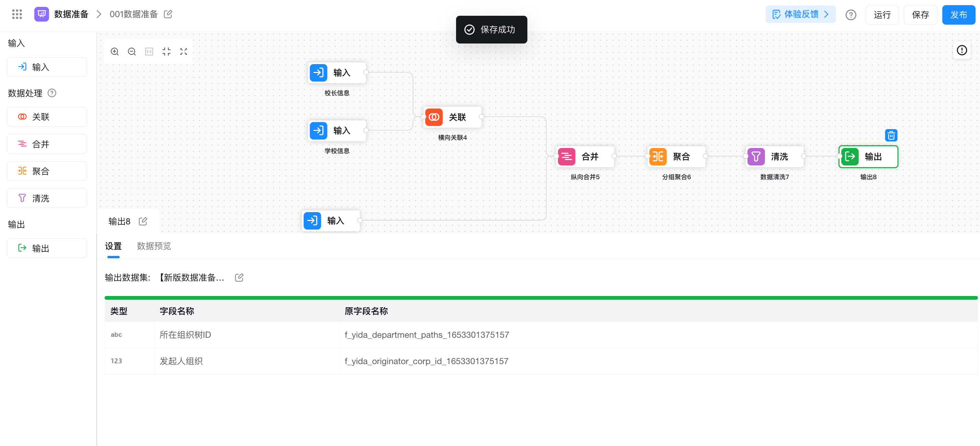Click the 数据准备 breadcrumb
Screen dimensions: 980x446
(71, 14)
